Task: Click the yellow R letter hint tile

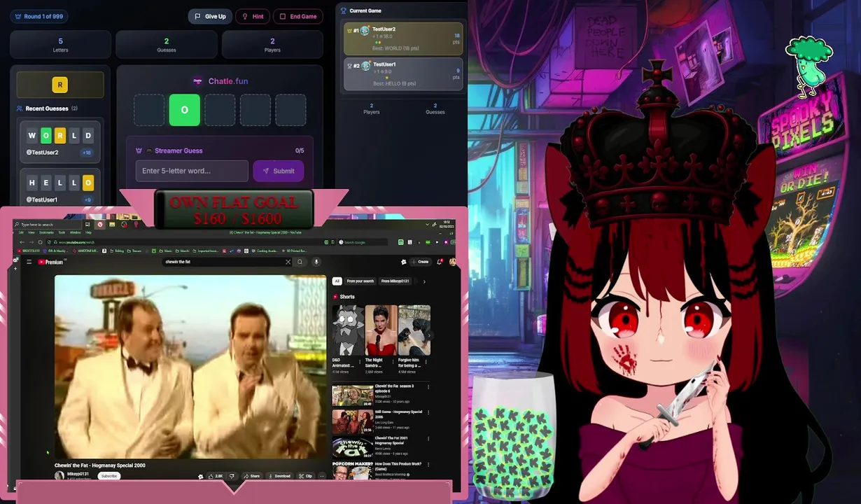Action: tap(59, 85)
